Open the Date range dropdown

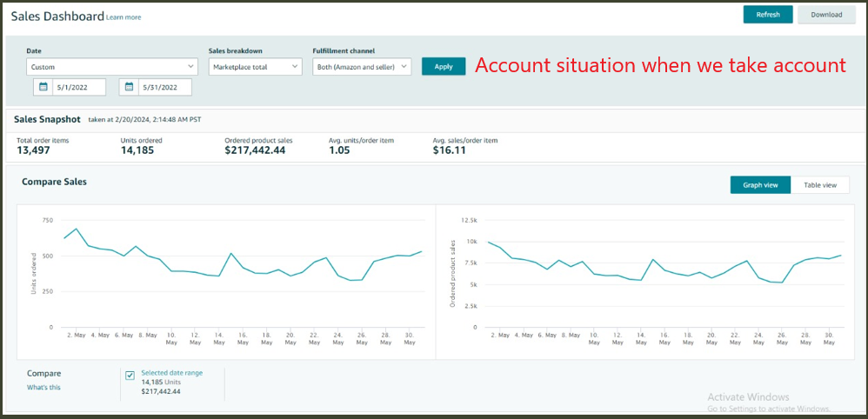tap(112, 67)
